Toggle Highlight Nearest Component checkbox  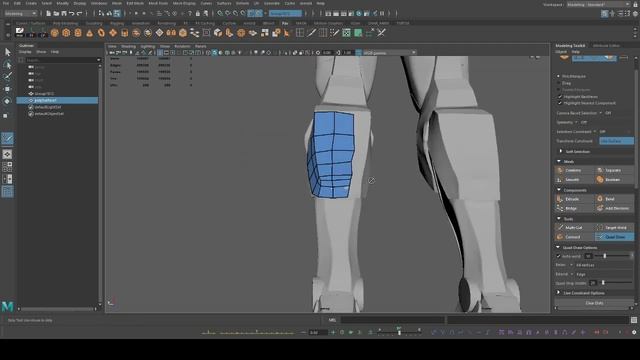[560, 103]
